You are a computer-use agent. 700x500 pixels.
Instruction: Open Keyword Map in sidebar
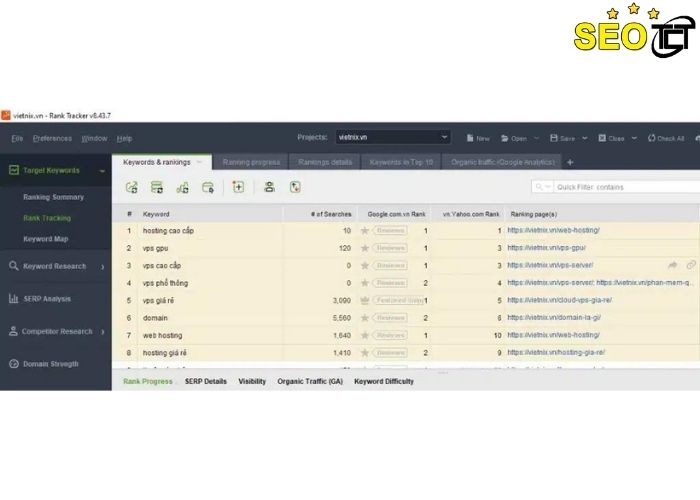46,239
